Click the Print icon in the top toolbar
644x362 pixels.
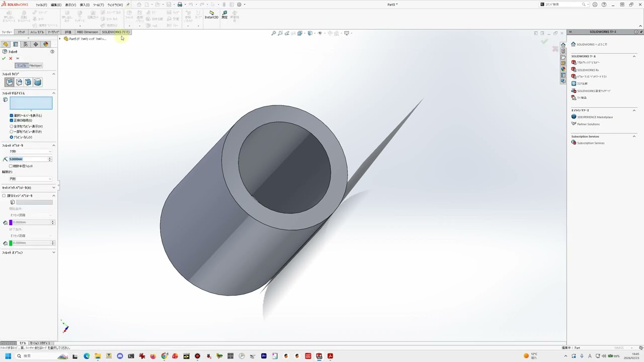(x=180, y=5)
